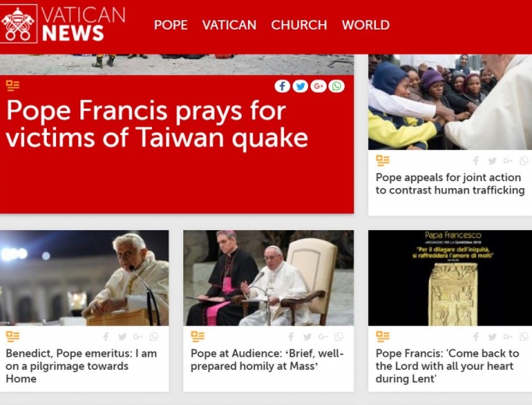Share Taiwan quake story via WhatsApp
This screenshot has width=532, height=405.
(336, 86)
